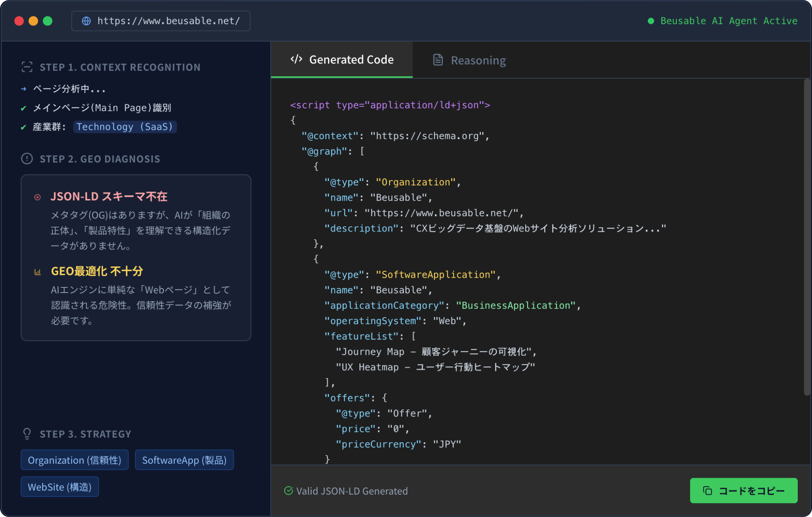Click the bar chart icon beside GEO heading

click(x=37, y=272)
